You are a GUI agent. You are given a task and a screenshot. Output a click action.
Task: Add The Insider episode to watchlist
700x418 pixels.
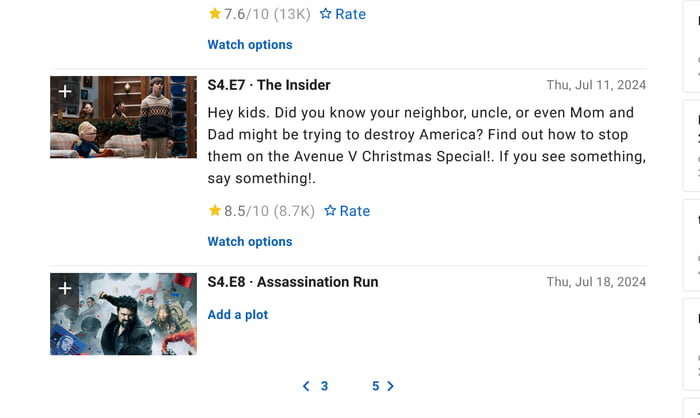click(x=65, y=91)
